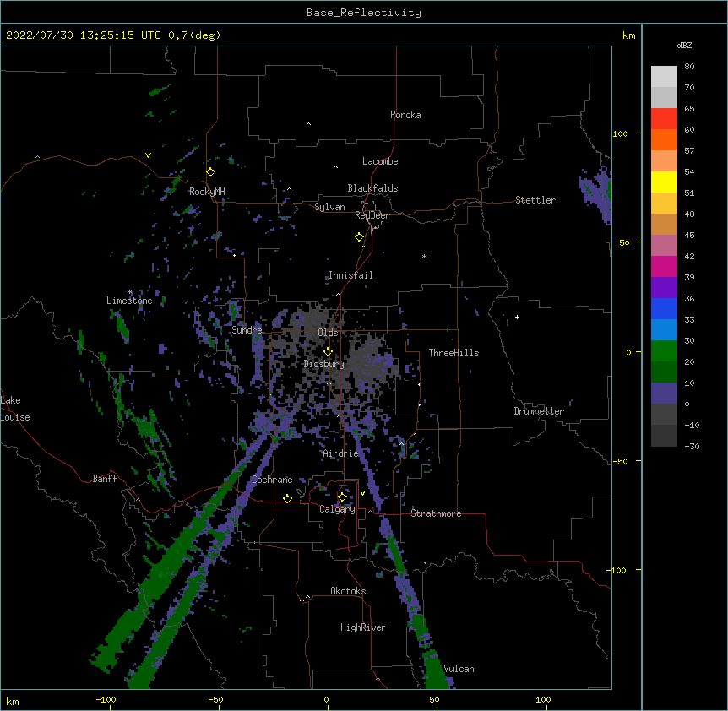Screen dimensions: 728x711
Task: Select the white 80-70 dBZ swatch
Action: click(x=664, y=77)
